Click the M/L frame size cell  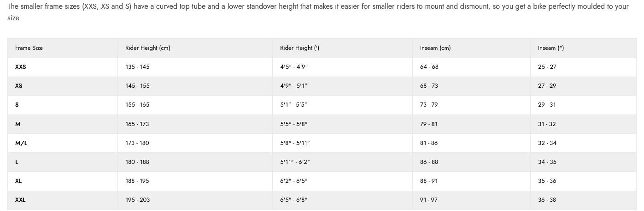tap(21, 143)
